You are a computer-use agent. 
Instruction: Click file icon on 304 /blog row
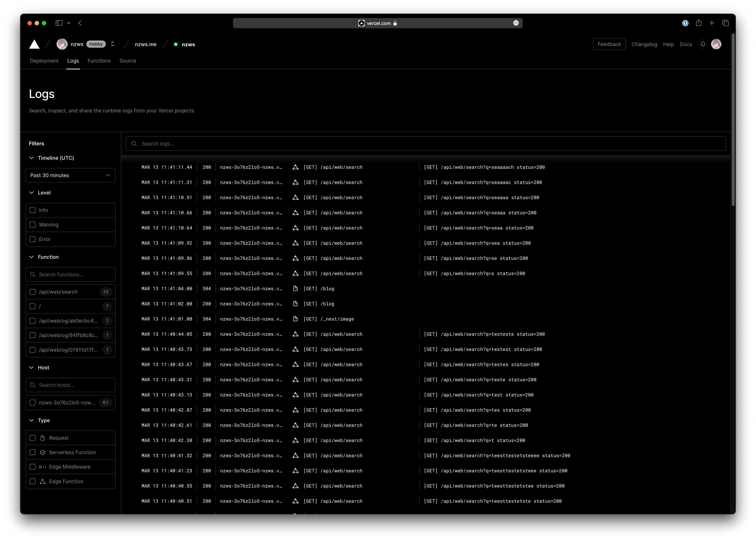pyautogui.click(x=295, y=289)
